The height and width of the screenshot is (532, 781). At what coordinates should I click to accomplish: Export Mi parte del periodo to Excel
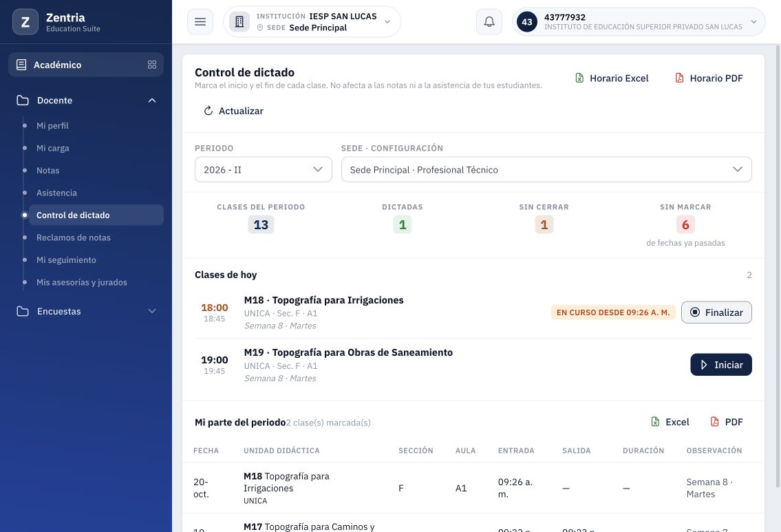point(670,422)
